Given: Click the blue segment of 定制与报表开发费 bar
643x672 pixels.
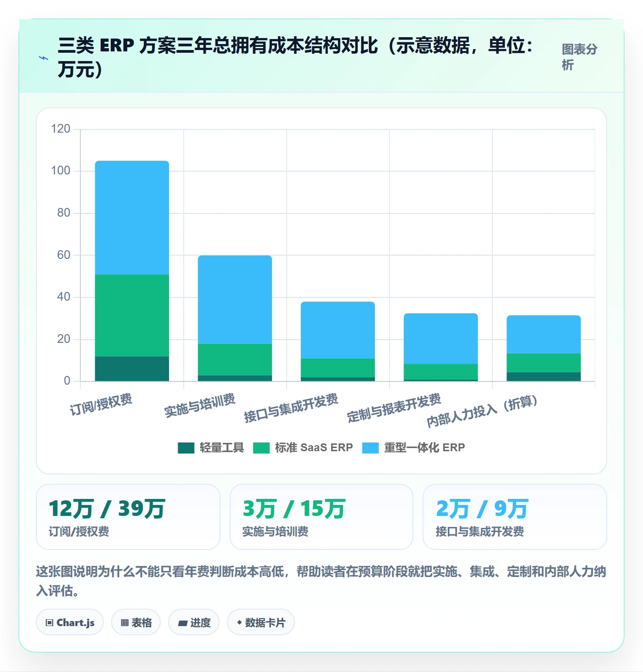Looking at the screenshot, I should pyautogui.click(x=440, y=339).
